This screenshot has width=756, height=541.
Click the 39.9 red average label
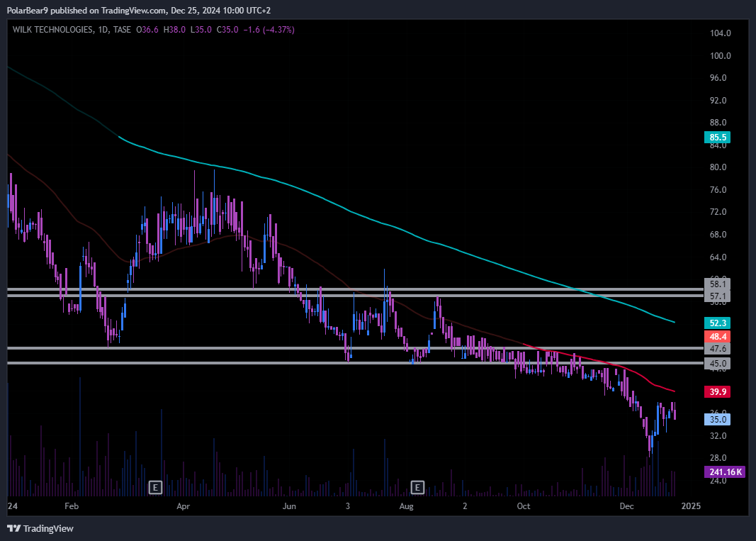point(718,391)
